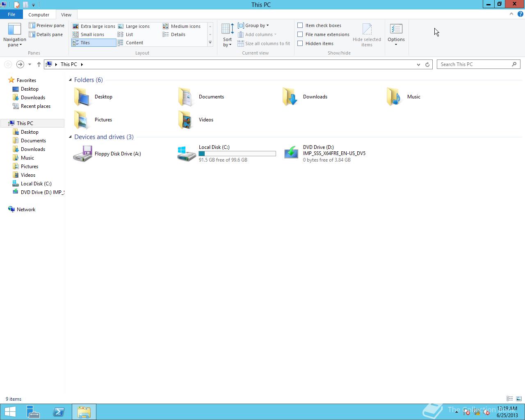This screenshot has height=420, width=525.
Task: Toggle the Details pane
Action: coord(46,34)
